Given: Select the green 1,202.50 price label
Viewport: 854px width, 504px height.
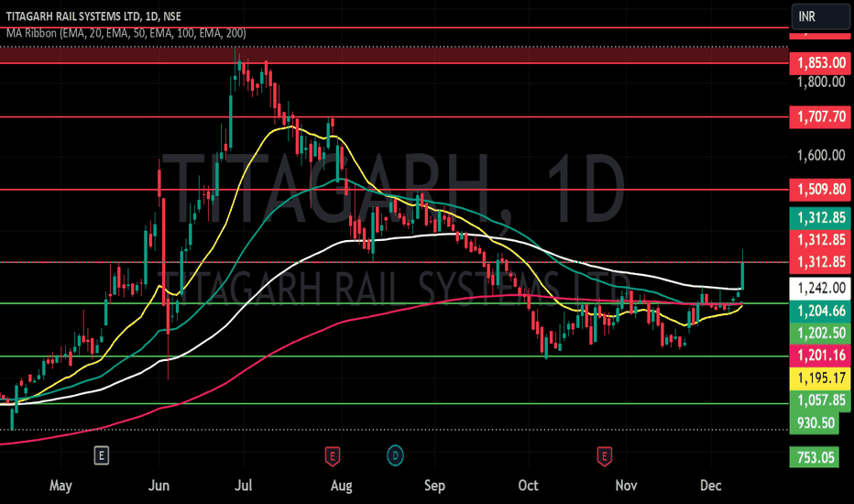Looking at the screenshot, I should point(820,333).
